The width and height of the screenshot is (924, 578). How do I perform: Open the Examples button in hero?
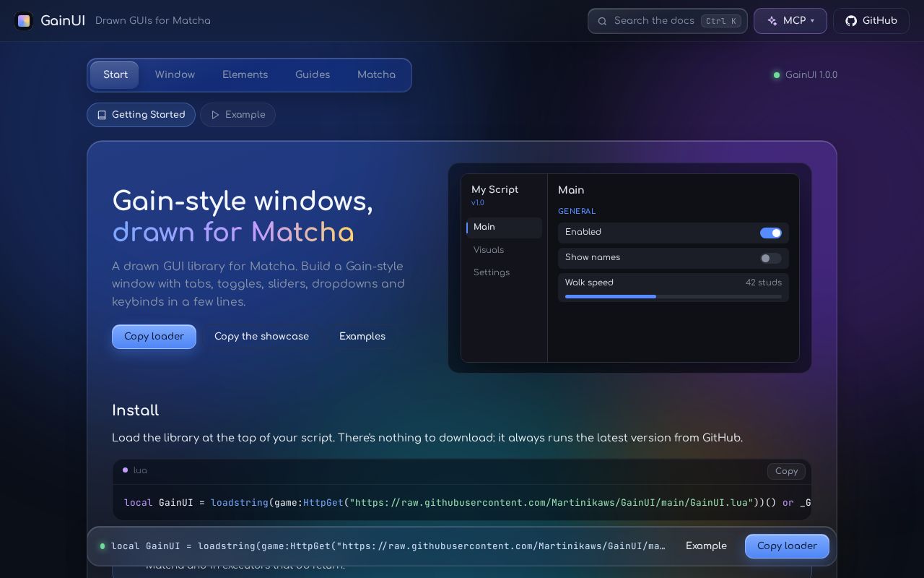click(362, 337)
